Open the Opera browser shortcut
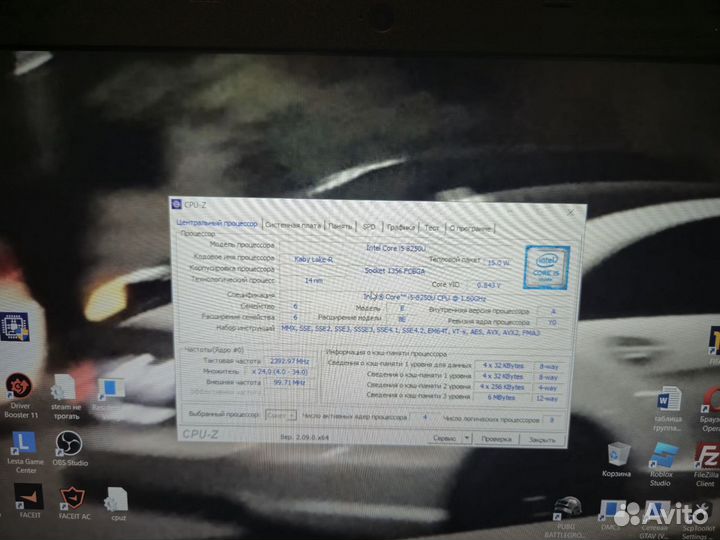This screenshot has height=540, width=720. coord(710,409)
